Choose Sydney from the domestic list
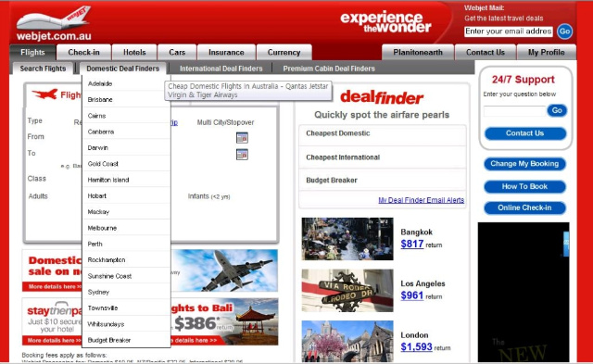Viewport: 593px width, 364px height. point(126,292)
